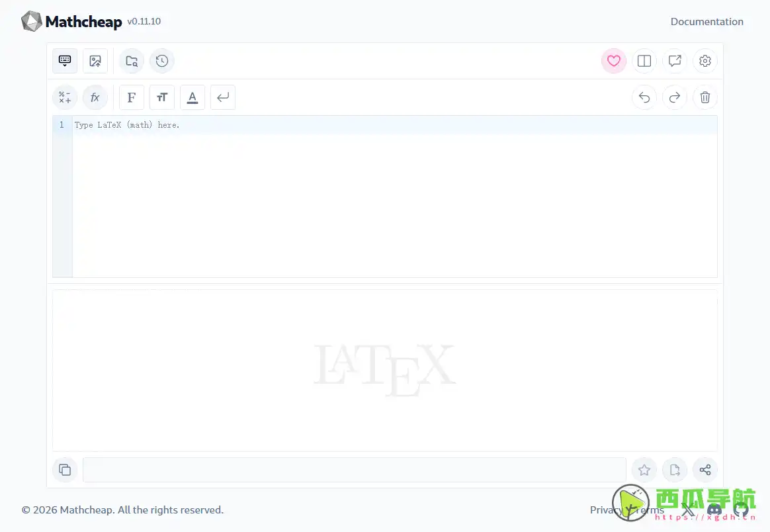Image resolution: width=770 pixels, height=532 pixels.
Task: Open the settings gear
Action: (x=705, y=61)
